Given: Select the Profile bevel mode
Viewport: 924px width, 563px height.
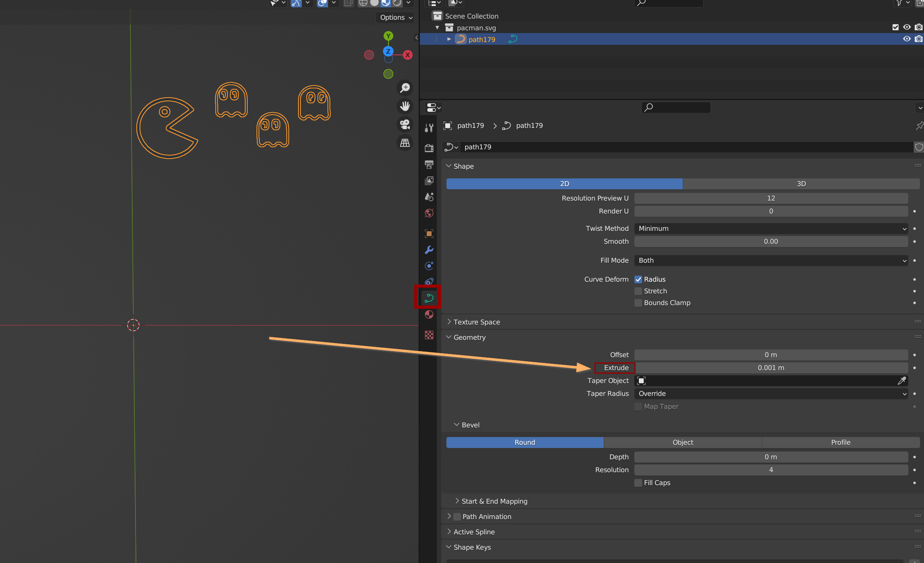Looking at the screenshot, I should [840, 442].
